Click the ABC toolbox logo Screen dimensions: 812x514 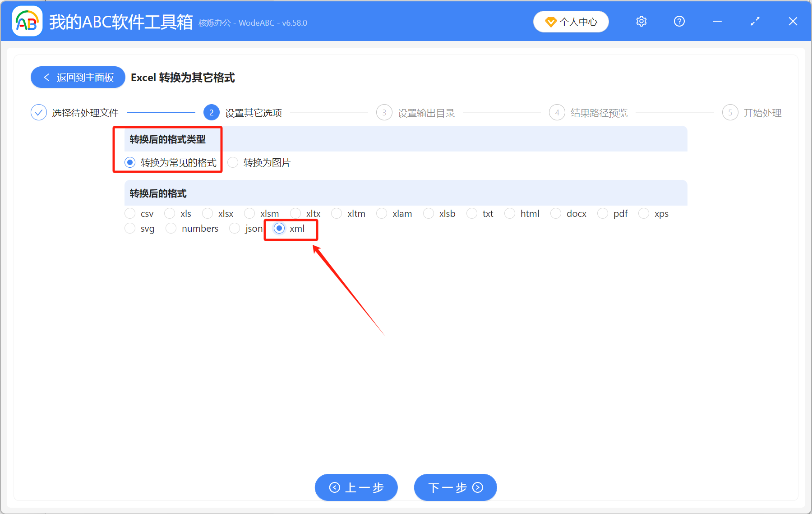27,21
